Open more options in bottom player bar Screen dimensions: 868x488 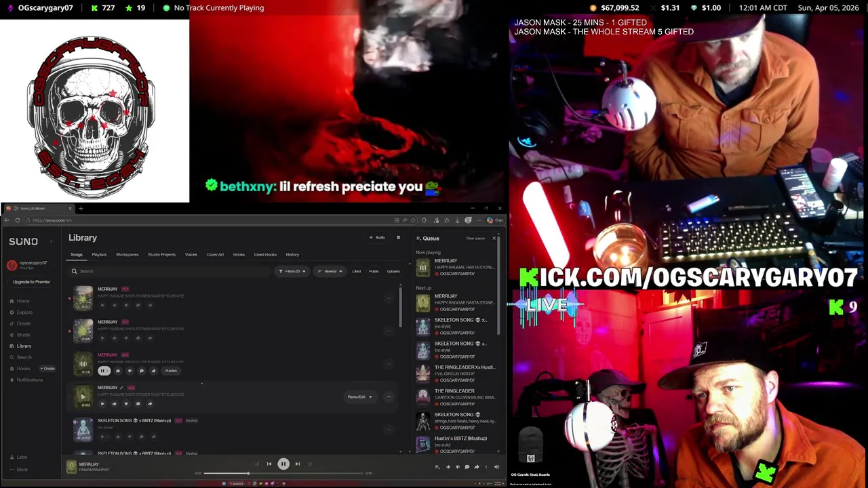(486, 467)
